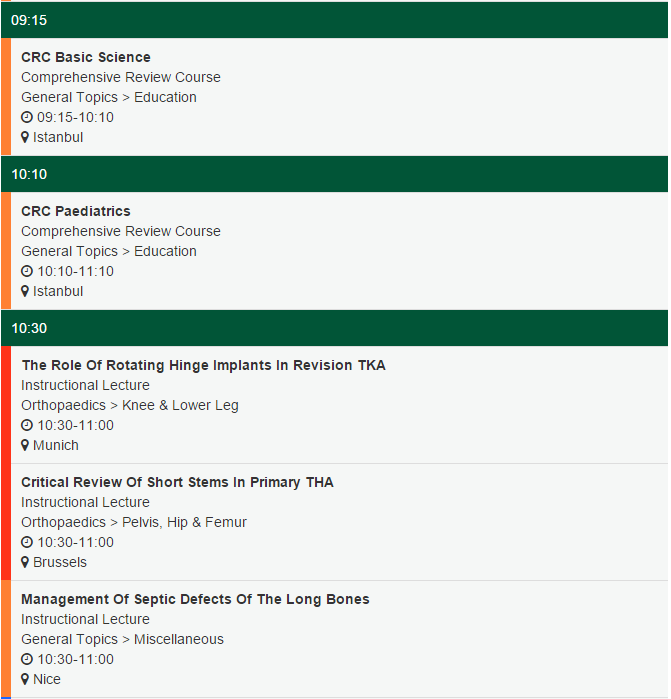Click the red color bar beside Short Stems lecture
The width and height of the screenshot is (671, 699).
click(6, 522)
